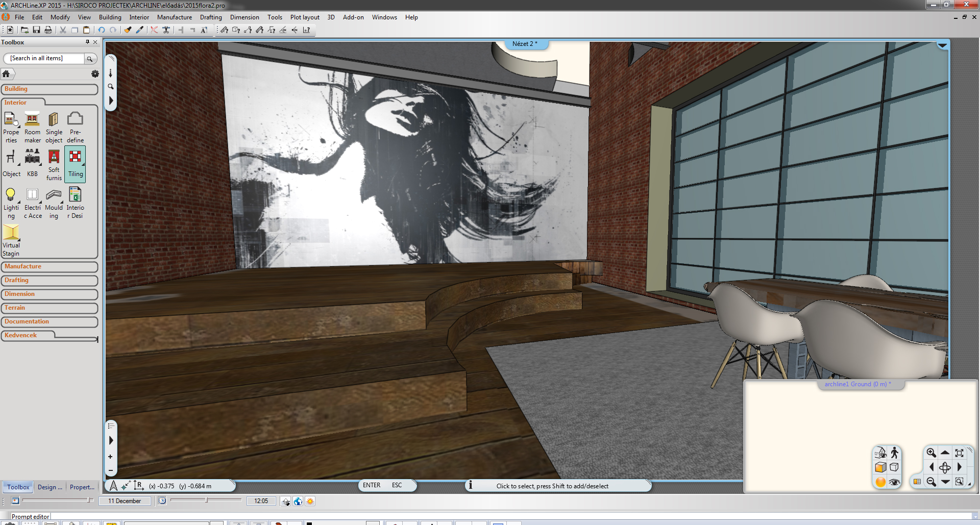Switch to the Properties panel tab

point(82,487)
